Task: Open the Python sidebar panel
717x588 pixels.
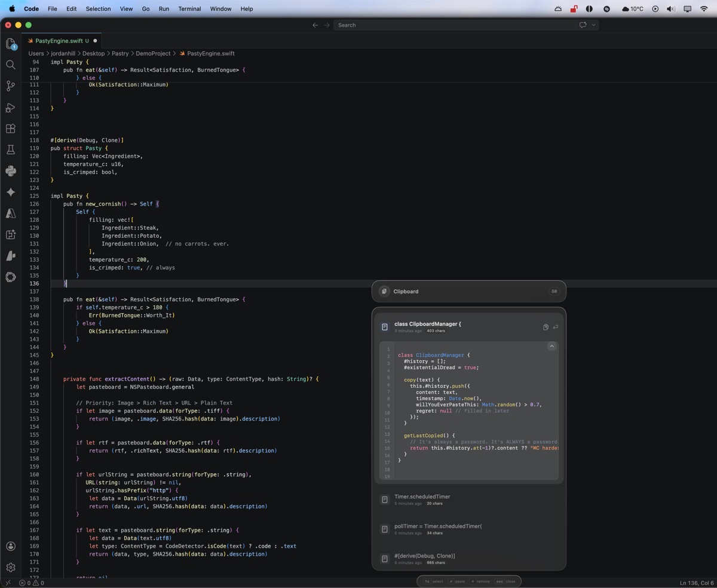Action: 10,171
